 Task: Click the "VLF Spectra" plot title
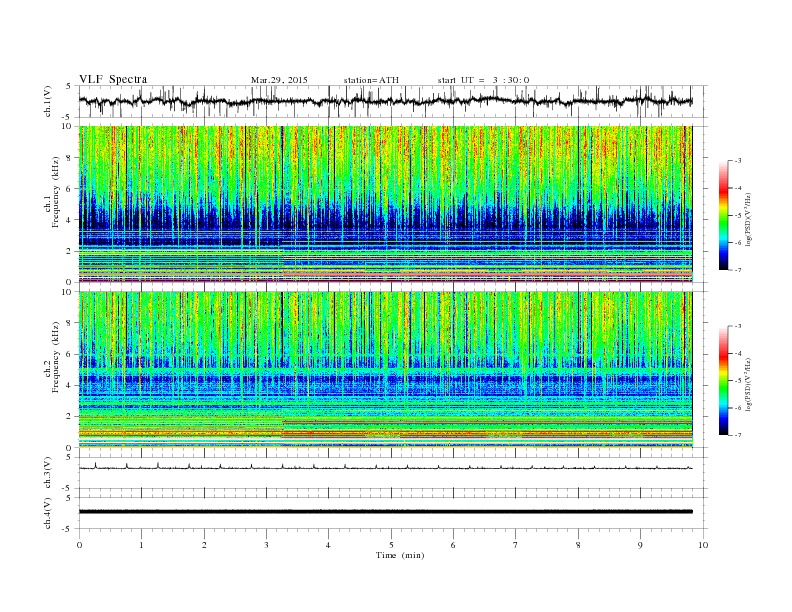point(113,79)
